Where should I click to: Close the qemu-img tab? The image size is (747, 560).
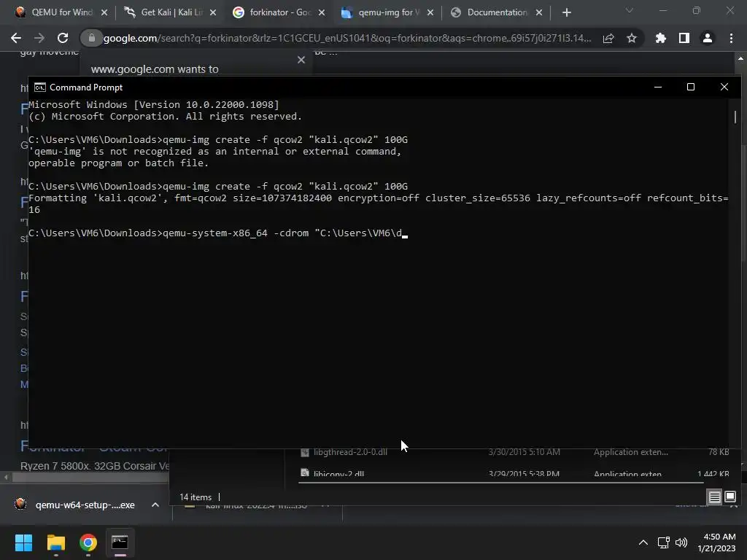pos(430,12)
